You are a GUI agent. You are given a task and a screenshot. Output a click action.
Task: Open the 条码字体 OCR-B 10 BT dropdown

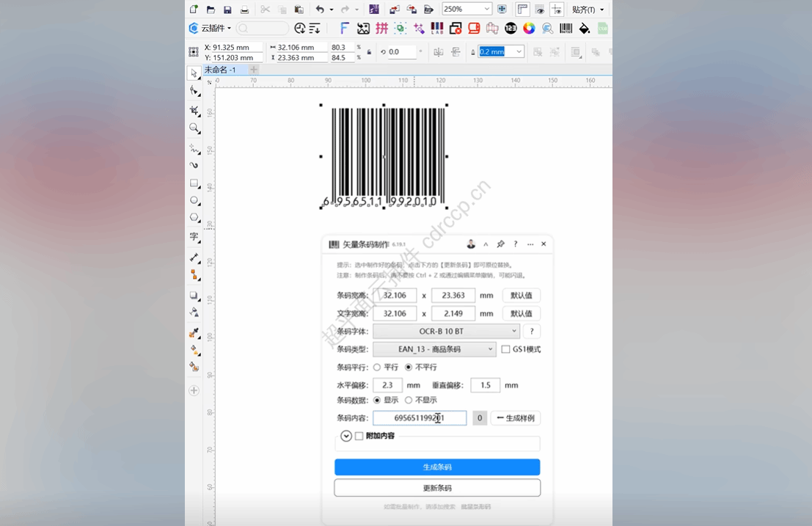(446, 332)
